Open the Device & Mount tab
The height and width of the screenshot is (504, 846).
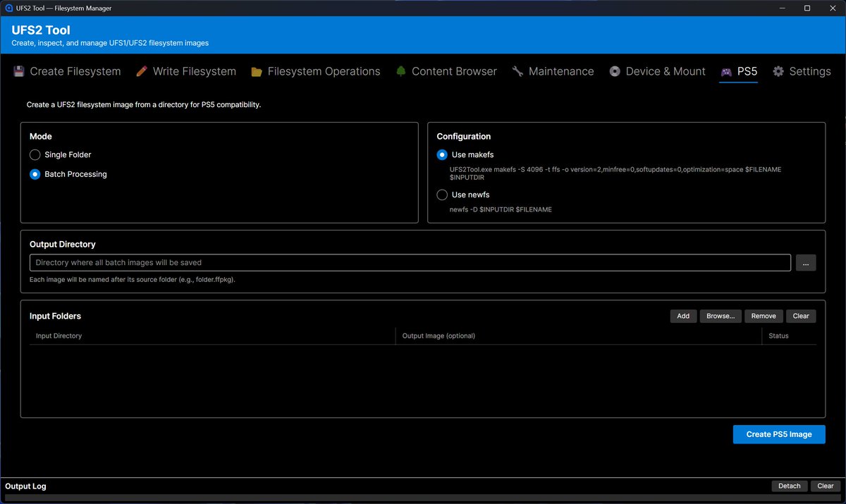click(x=657, y=71)
